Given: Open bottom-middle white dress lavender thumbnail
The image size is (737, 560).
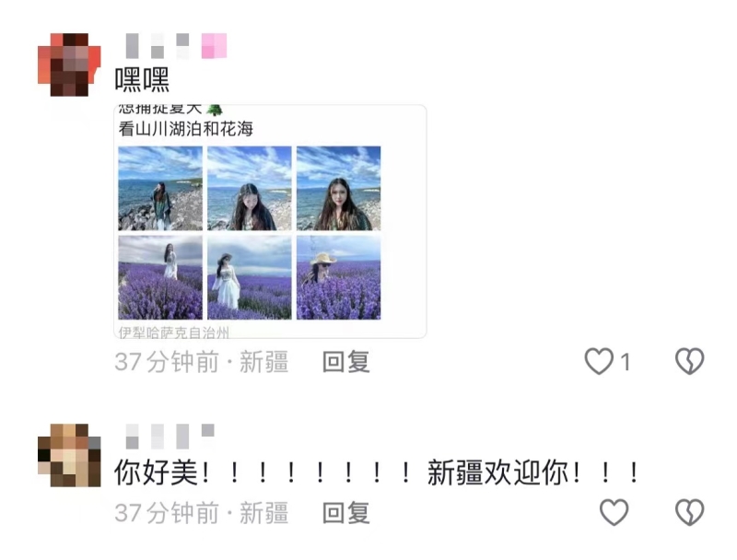Looking at the screenshot, I should pos(250,277).
